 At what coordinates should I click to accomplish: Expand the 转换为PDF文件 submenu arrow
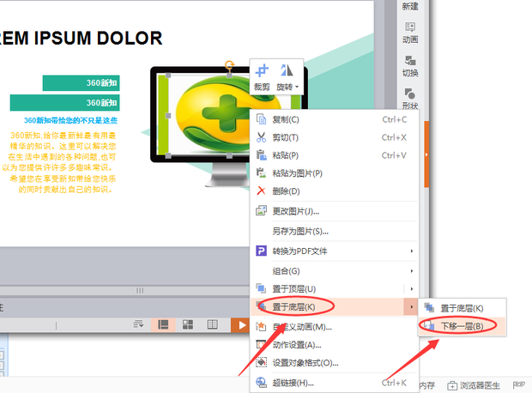click(412, 251)
